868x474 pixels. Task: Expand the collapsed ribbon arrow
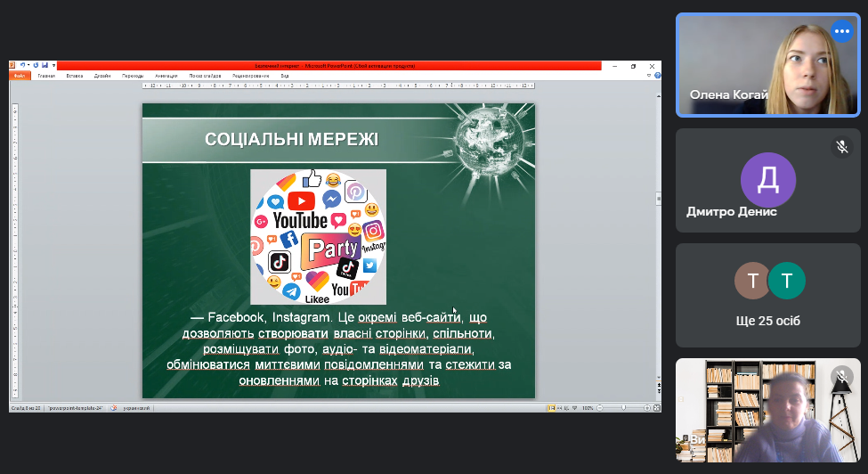pyautogui.click(x=648, y=76)
